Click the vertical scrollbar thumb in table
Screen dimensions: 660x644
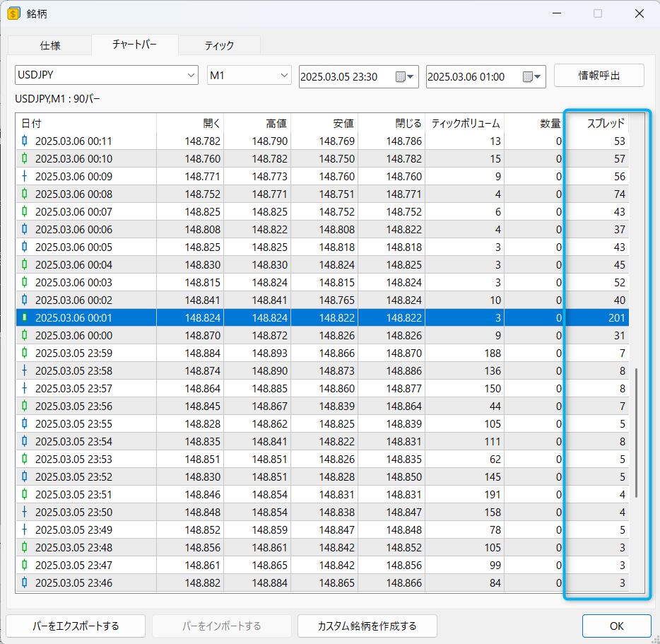637,431
